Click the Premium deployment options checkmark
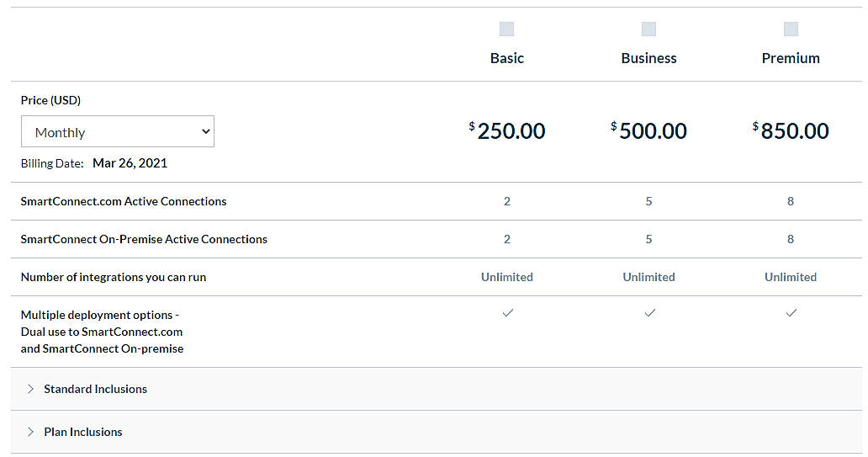Viewport: 868px width, 457px height. point(791,313)
